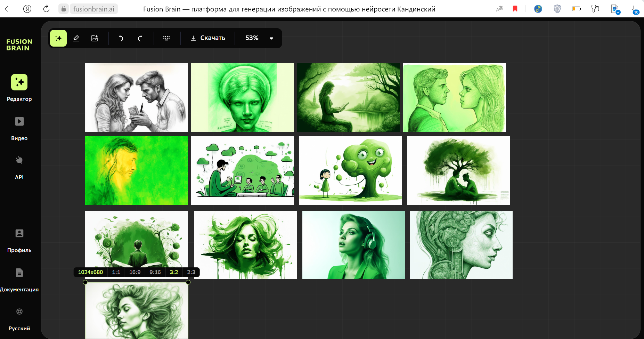Click the battery saver icon

[576, 9]
